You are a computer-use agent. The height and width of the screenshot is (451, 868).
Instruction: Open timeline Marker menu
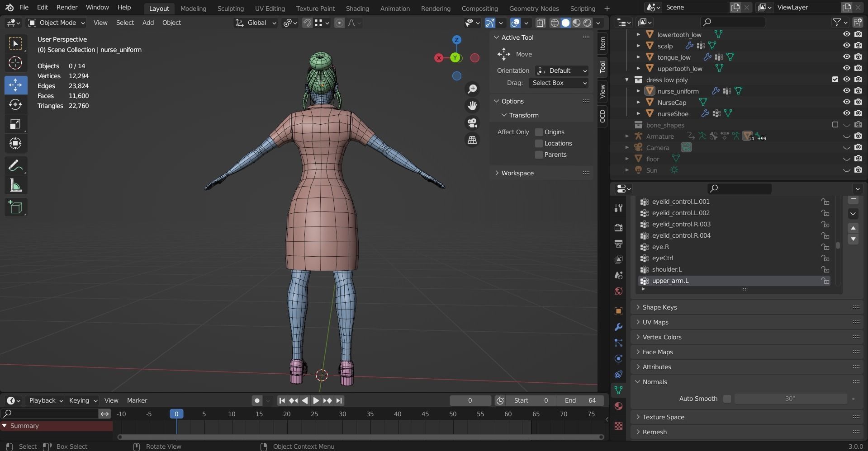tap(137, 400)
